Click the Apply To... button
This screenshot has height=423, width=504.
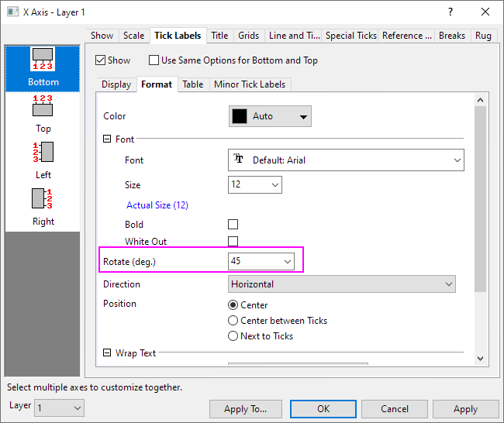pos(245,409)
